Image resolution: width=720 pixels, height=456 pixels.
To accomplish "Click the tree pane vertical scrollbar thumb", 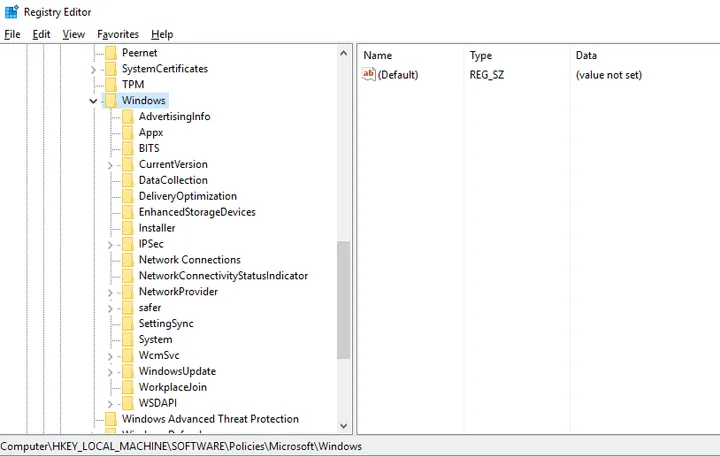I will click(x=344, y=300).
